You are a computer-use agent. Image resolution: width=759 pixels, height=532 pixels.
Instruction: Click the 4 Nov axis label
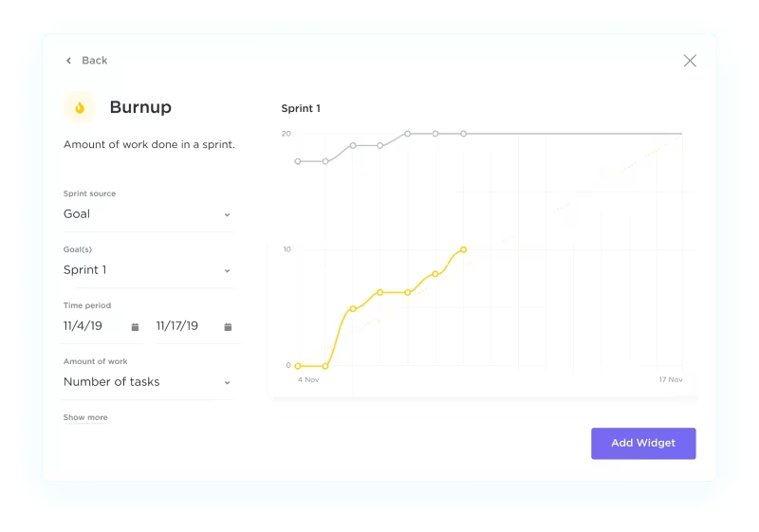click(307, 379)
